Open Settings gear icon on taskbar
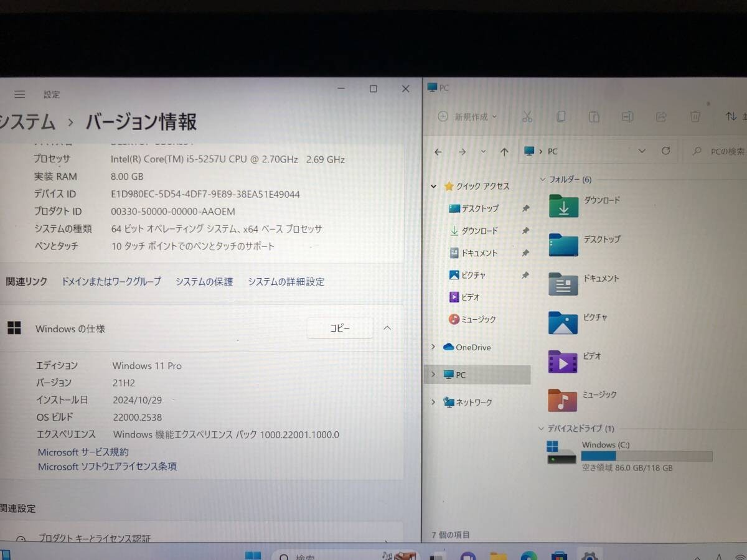 click(x=589, y=555)
